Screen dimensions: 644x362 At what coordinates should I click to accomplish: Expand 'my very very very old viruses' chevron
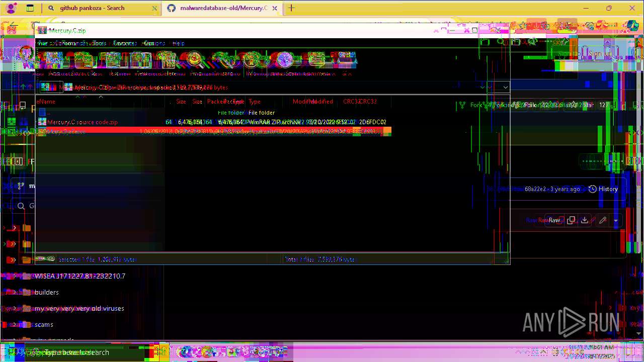point(15,308)
